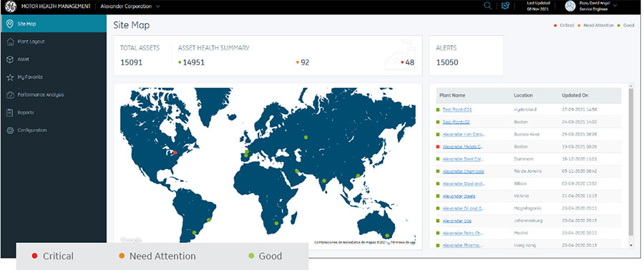Click the red critical marker on North America
Viewport: 644px width, 273px height.
(175, 153)
